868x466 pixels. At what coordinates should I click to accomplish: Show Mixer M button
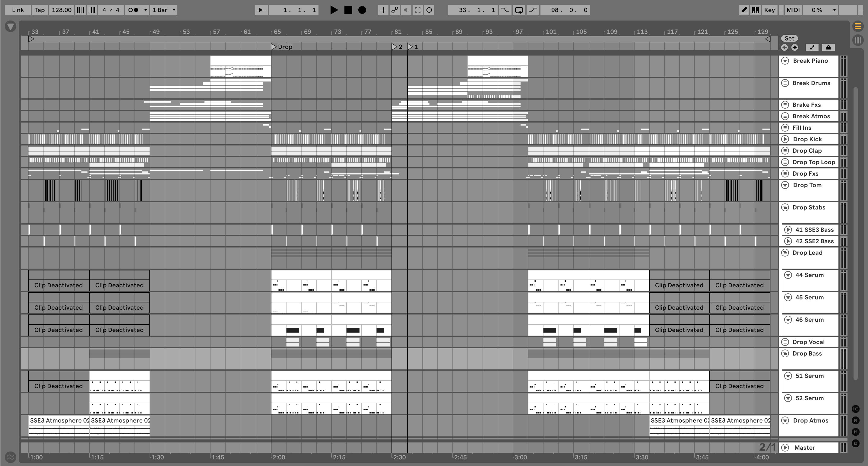coord(856,432)
